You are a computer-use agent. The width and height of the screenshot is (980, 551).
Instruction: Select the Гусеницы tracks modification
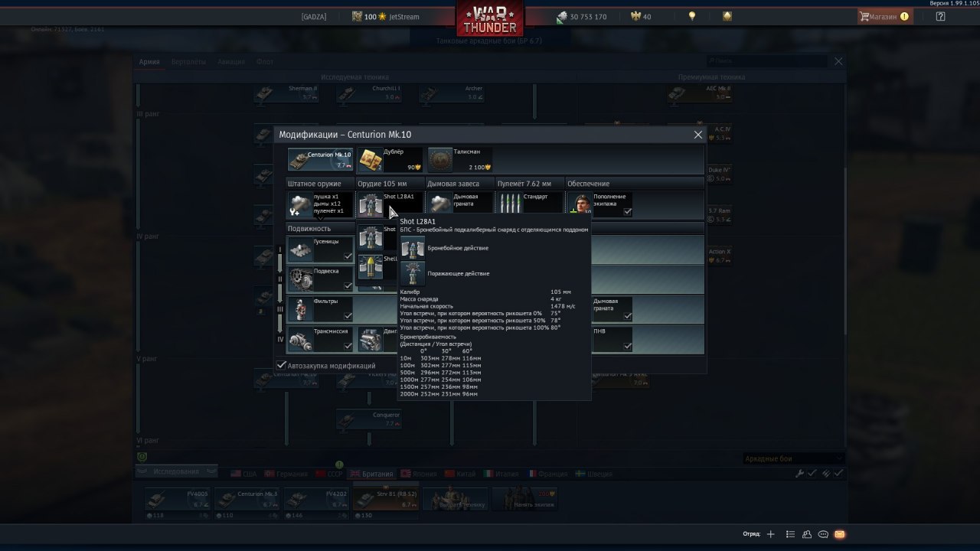point(320,249)
